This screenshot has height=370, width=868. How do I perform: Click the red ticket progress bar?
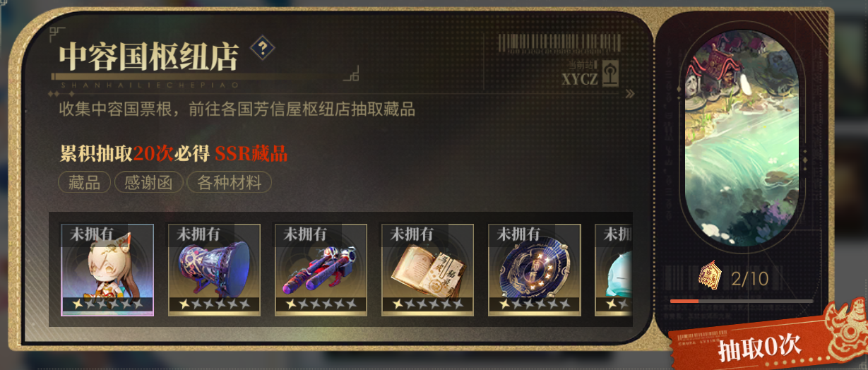742,301
